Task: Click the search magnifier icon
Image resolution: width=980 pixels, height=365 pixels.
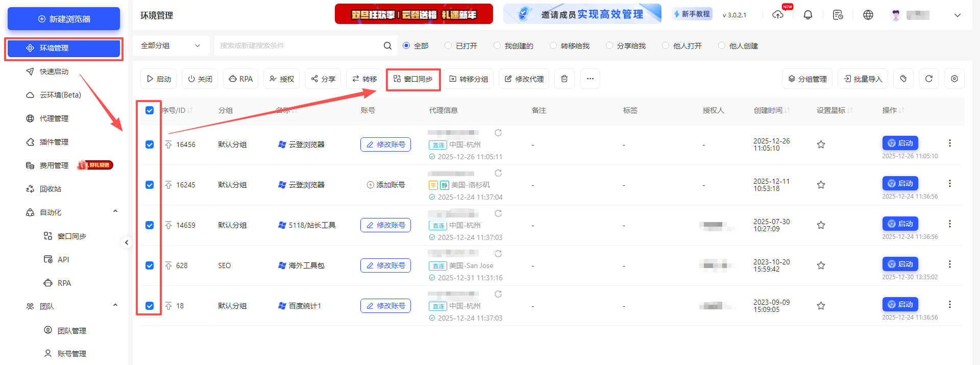Action: tap(387, 45)
